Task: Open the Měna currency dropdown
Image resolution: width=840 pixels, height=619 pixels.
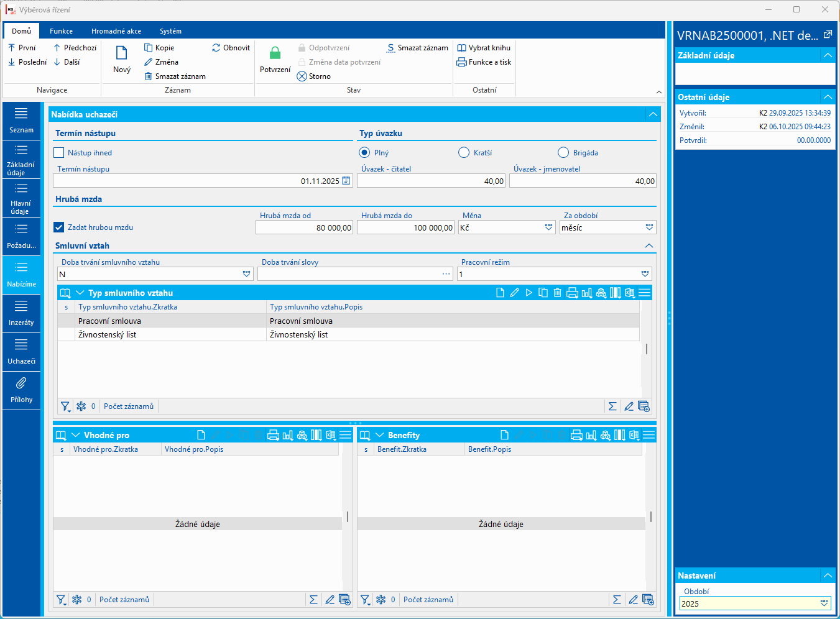Action: 548,227
